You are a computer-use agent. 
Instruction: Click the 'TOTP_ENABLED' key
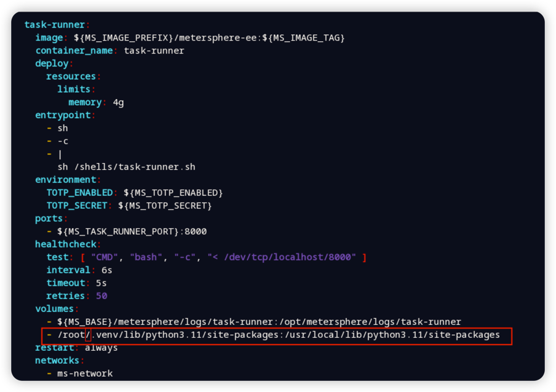coord(79,193)
